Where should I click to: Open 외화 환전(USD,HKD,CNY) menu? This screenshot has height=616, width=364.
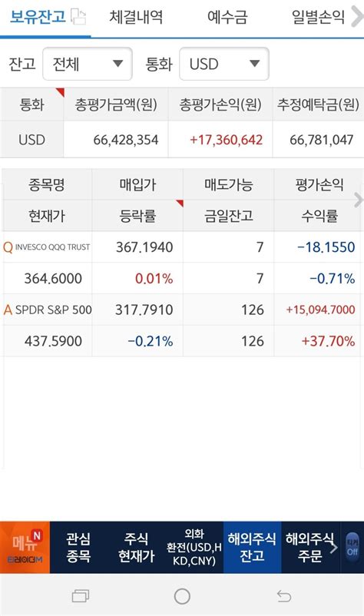click(194, 547)
